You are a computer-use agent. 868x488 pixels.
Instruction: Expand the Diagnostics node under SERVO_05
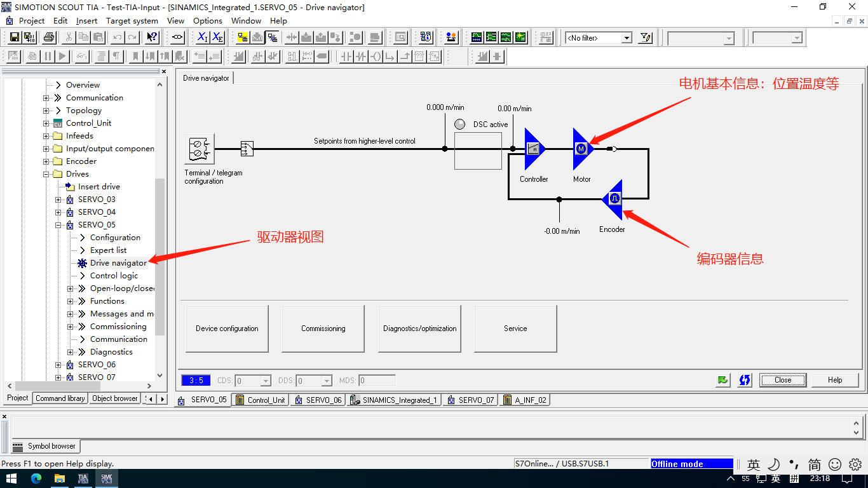(x=71, y=352)
